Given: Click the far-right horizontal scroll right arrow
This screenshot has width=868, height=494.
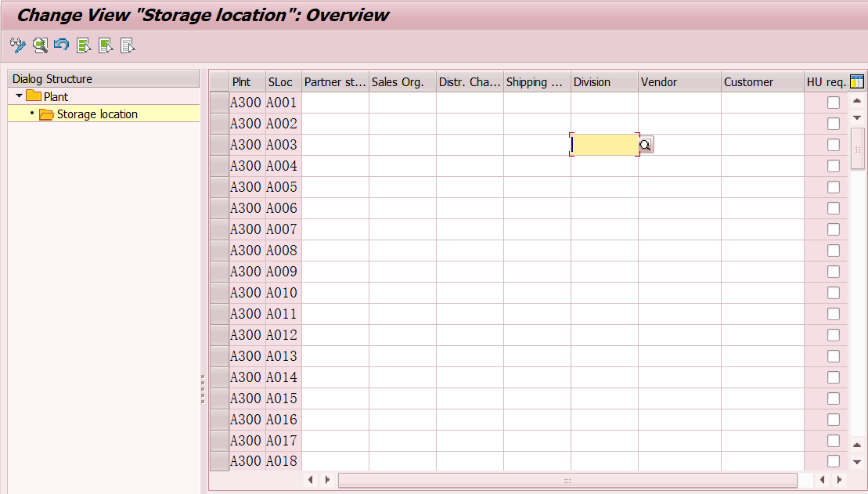Looking at the screenshot, I should tap(839, 480).
